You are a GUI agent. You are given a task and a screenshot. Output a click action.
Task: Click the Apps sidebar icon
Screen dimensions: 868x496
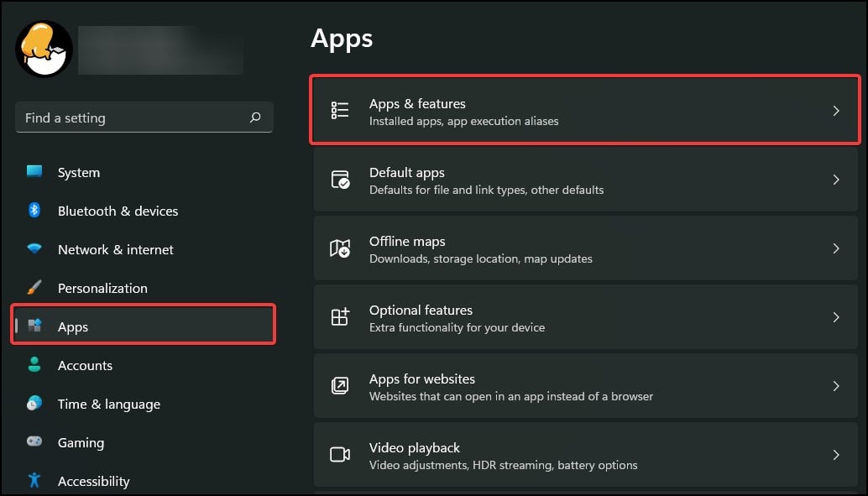[35, 326]
